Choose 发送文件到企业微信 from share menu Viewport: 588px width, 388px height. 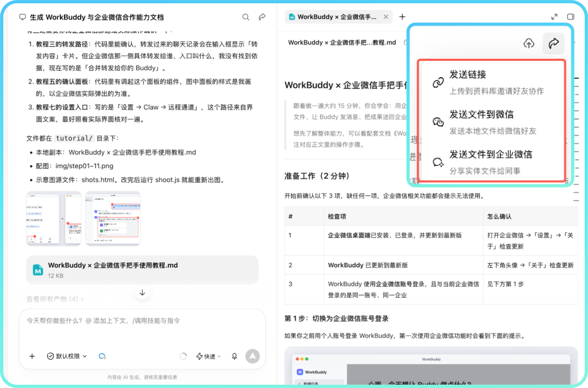click(x=493, y=162)
